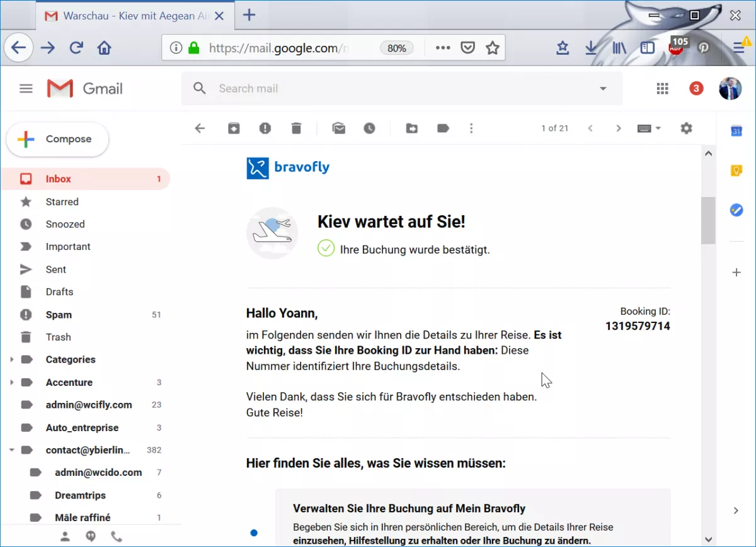Viewport: 756px width, 547px height.
Task: Open the Drafts folder
Action: click(85, 292)
